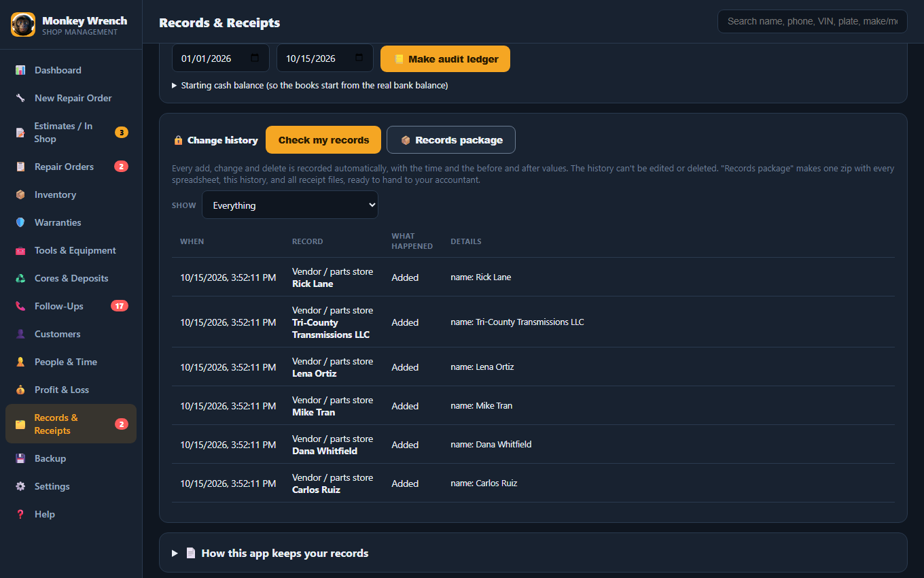Click the WHEN column header
Screen dimensions: 924x578
192,241
